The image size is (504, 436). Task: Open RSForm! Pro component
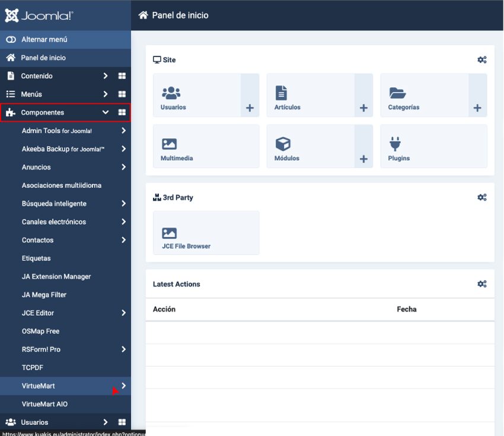tap(41, 349)
